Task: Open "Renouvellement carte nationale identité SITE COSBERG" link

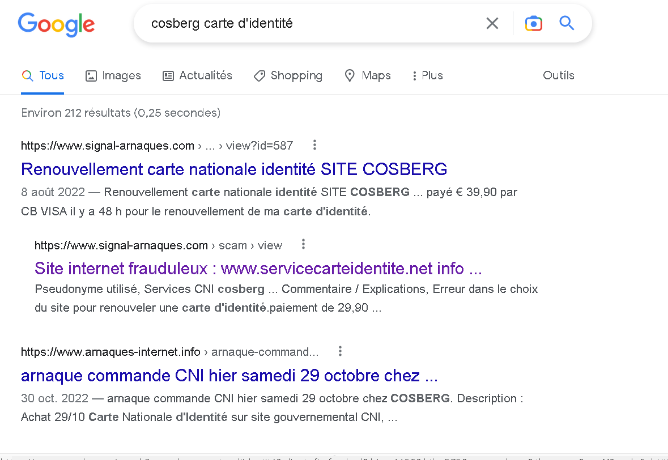Action: point(234,170)
